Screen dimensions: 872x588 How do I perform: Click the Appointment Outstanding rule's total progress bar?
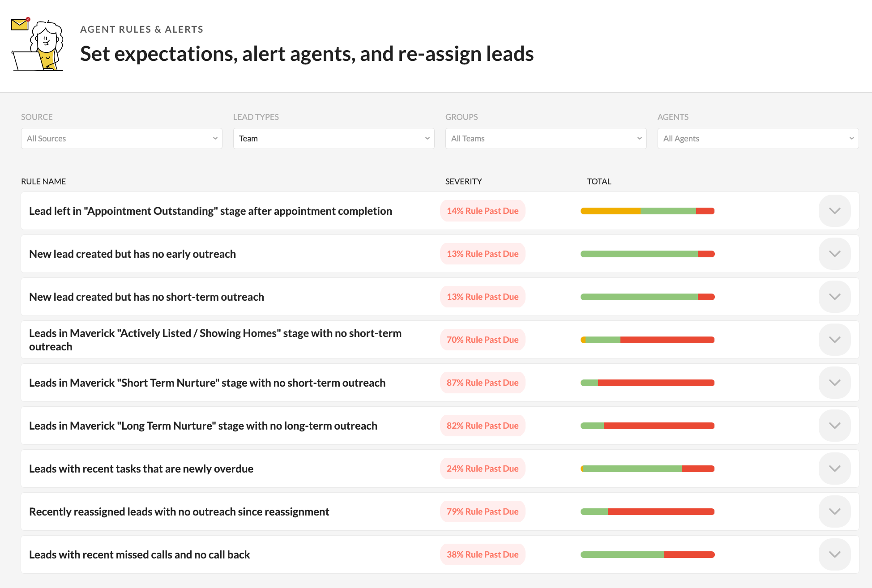[647, 211]
